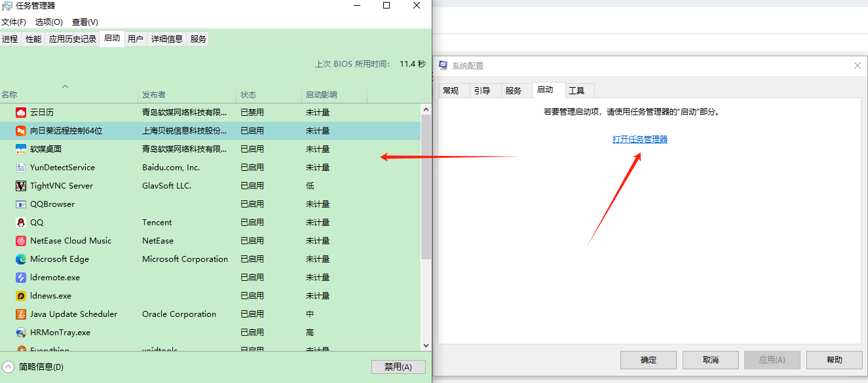Switch to the 进程 tab
This screenshot has height=383, width=868.
coord(10,39)
